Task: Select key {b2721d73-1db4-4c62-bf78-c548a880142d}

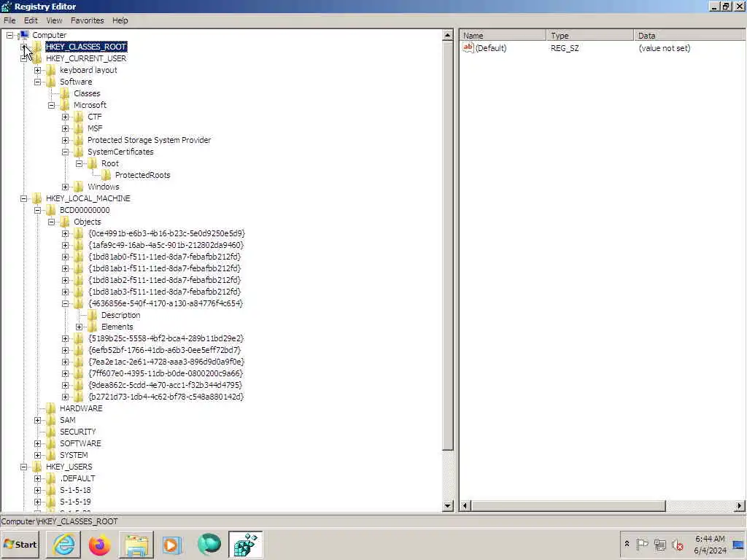Action: (166, 397)
